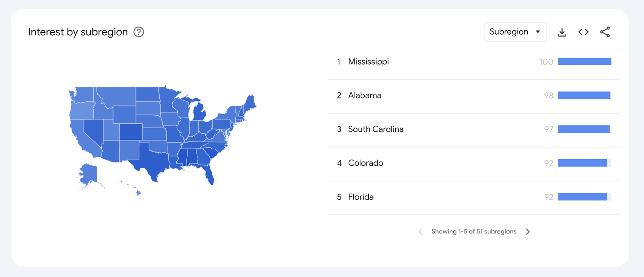Download the subregion data as CSV
The image size is (644, 277).
click(x=562, y=31)
